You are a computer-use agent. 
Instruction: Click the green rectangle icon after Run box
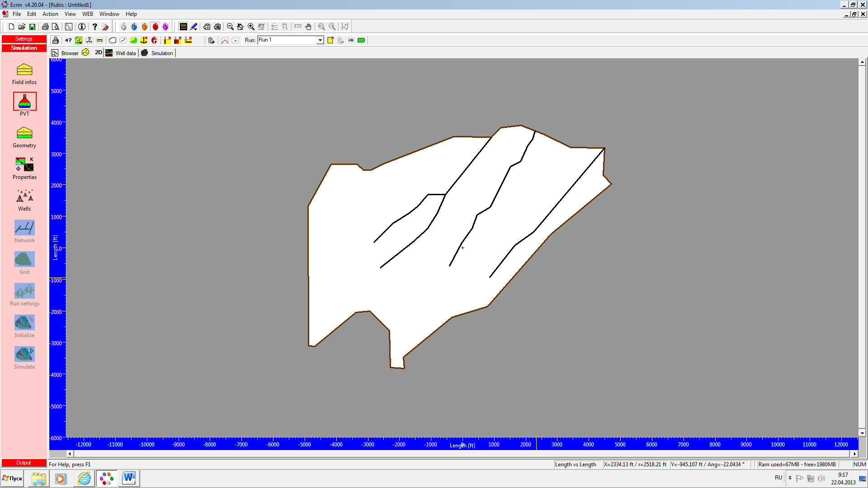361,40
